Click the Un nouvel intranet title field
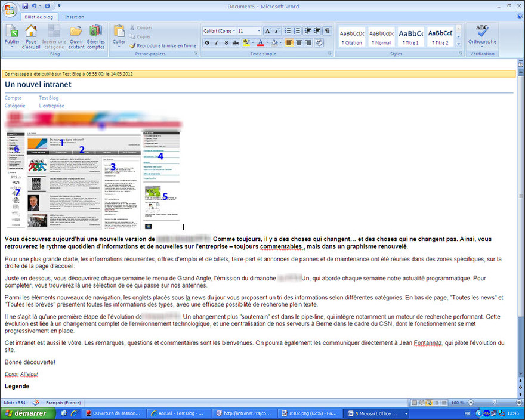Screen dimensions: 525x420 38,84
